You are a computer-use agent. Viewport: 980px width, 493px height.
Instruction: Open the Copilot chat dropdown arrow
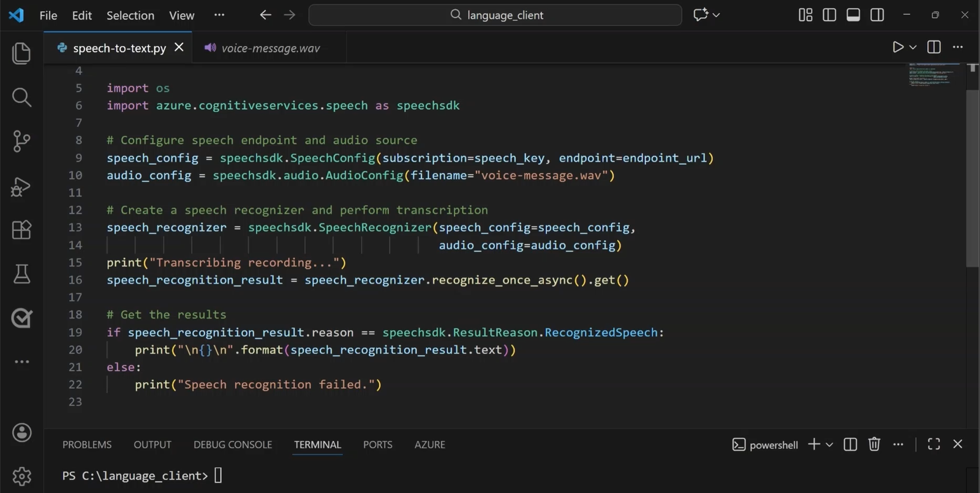(x=716, y=15)
